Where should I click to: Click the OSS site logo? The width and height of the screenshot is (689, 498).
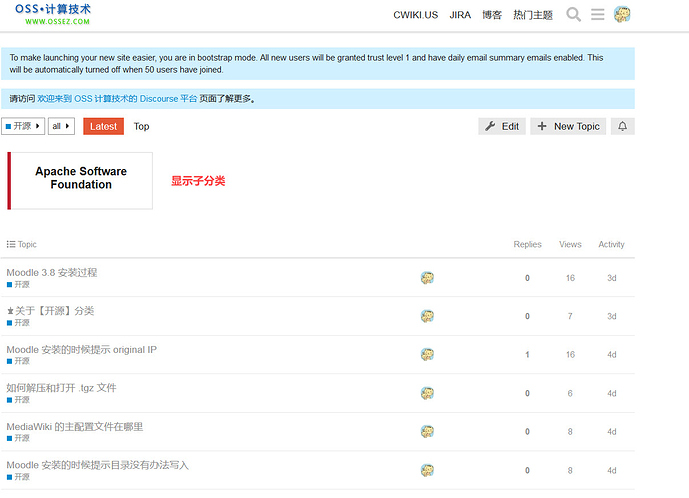coord(53,14)
